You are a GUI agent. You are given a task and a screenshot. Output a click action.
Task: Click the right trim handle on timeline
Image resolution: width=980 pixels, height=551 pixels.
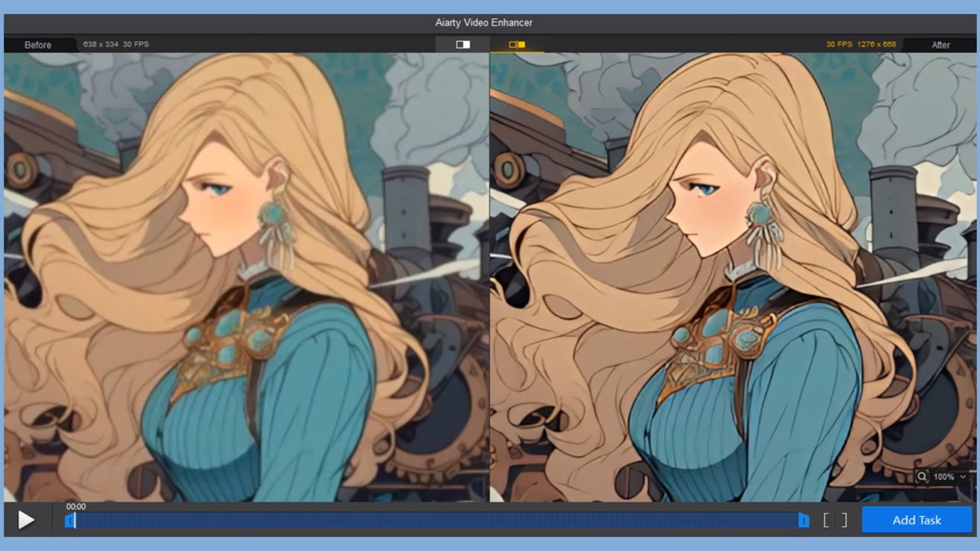804,520
